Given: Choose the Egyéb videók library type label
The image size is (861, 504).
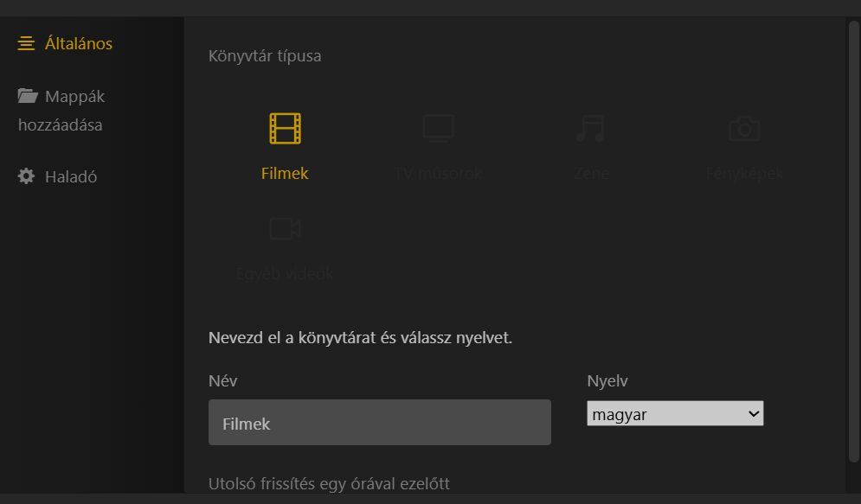Looking at the screenshot, I should [x=285, y=273].
